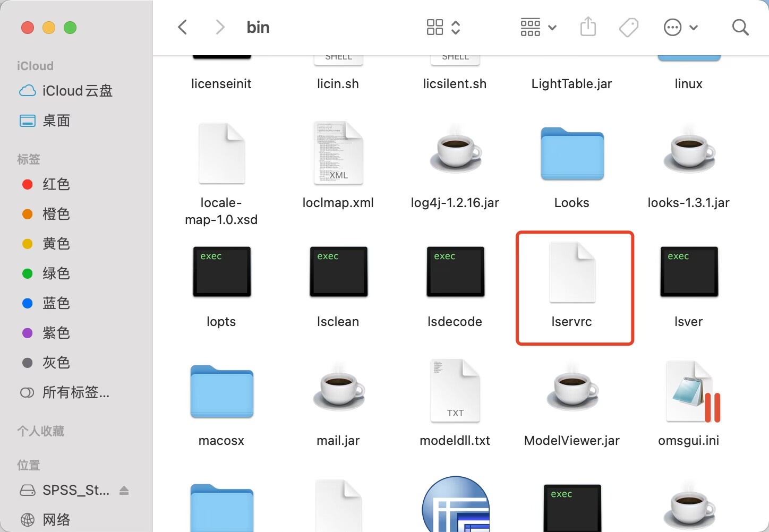
Task: Open the Tags editor icon
Action: tap(629, 27)
